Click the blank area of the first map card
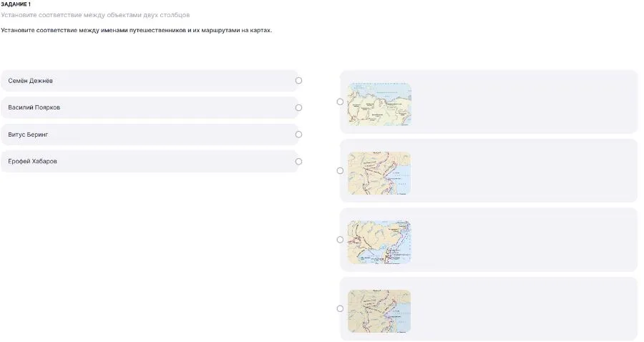The height and width of the screenshot is (342, 644). 522,102
